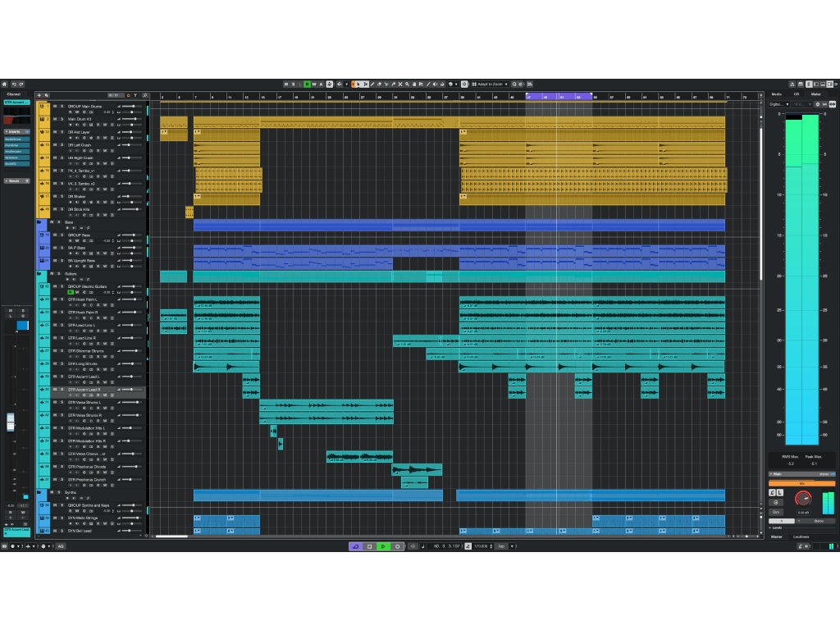The height and width of the screenshot is (630, 840).
Task: Click the Add Track plus icon
Action: (x=38, y=94)
